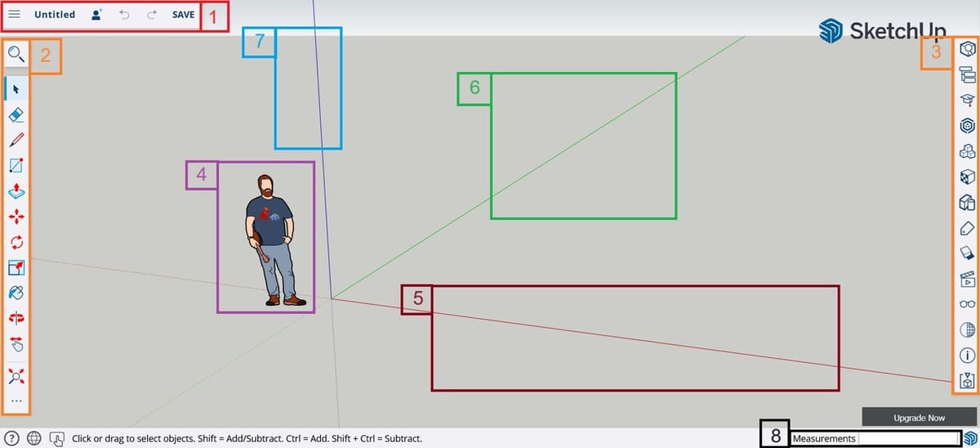Choose the Move tool with red arrows
This screenshot has width=980, height=448.
[16, 216]
